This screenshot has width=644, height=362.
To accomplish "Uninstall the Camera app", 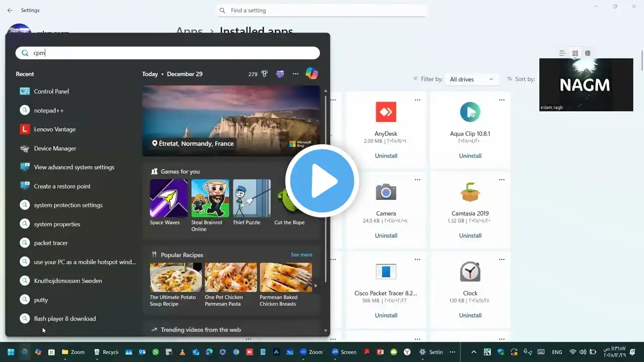I will point(386,235).
